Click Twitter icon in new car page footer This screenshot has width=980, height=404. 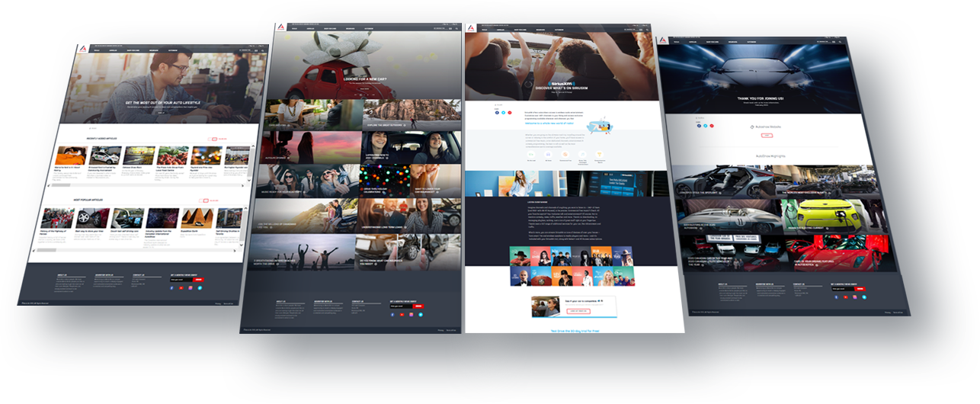pyautogui.click(x=421, y=314)
